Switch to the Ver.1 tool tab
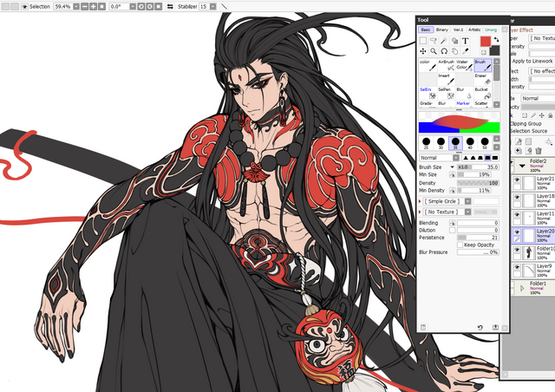The width and height of the screenshot is (555, 392). coord(458,29)
